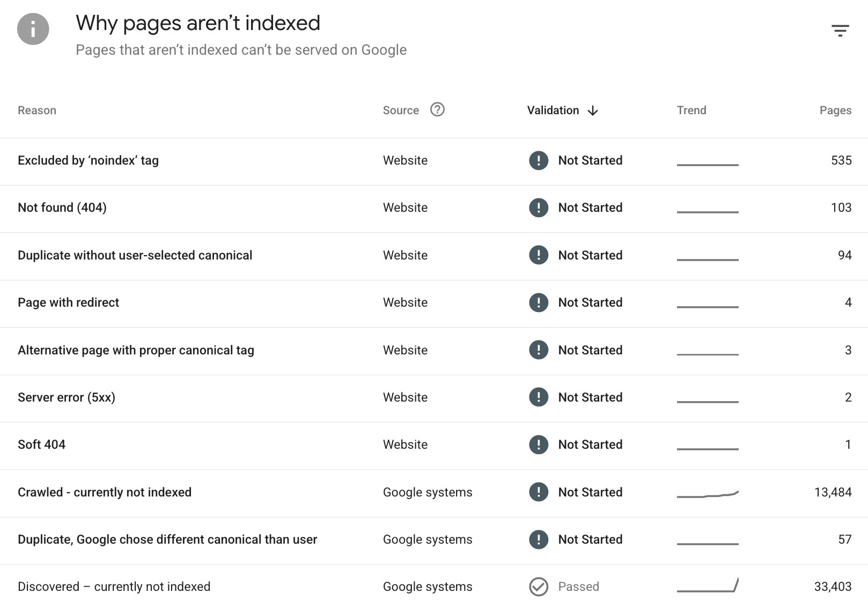Click Google systems source in Discovered row
The height and width of the screenshot is (608, 868).
pos(428,587)
